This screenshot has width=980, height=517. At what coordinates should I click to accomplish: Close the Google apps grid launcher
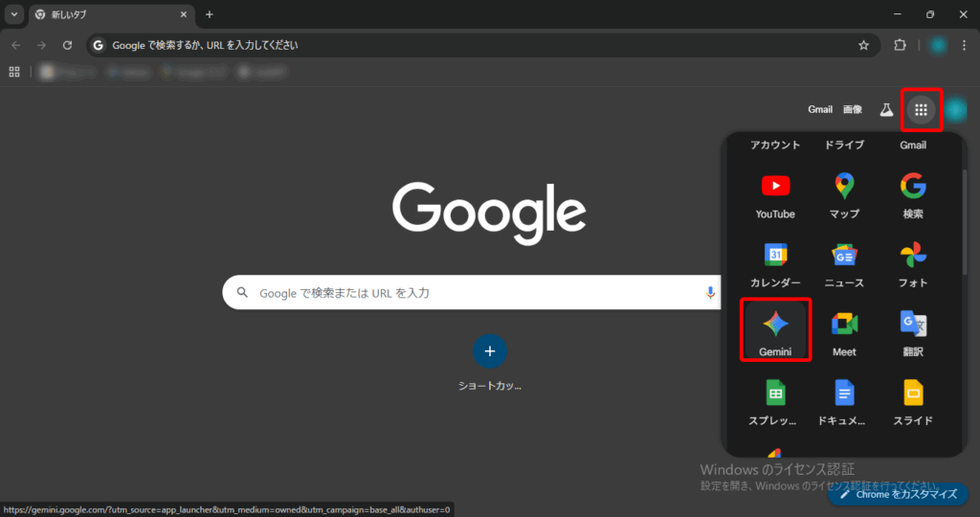921,110
